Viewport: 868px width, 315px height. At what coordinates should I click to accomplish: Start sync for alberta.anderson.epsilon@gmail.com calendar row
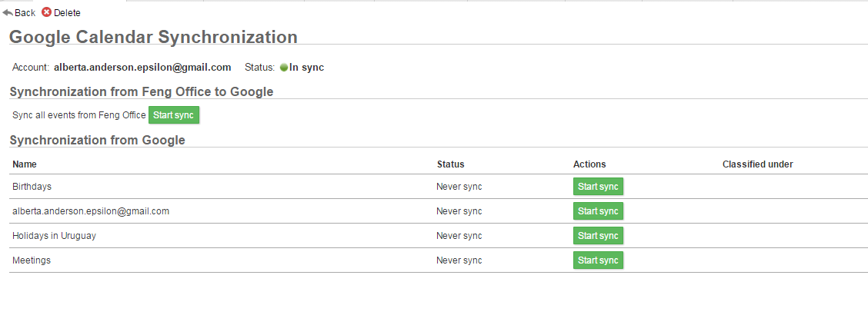[x=598, y=211]
